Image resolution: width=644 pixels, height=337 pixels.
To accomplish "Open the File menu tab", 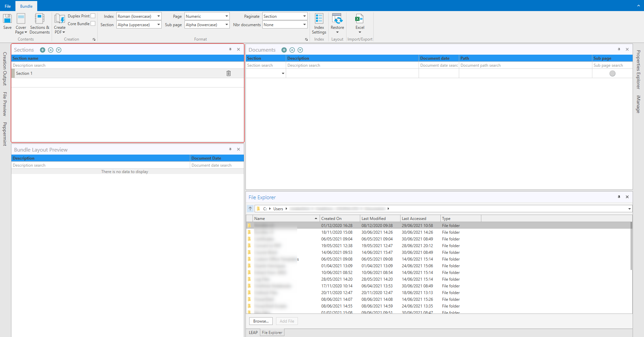I will point(8,6).
